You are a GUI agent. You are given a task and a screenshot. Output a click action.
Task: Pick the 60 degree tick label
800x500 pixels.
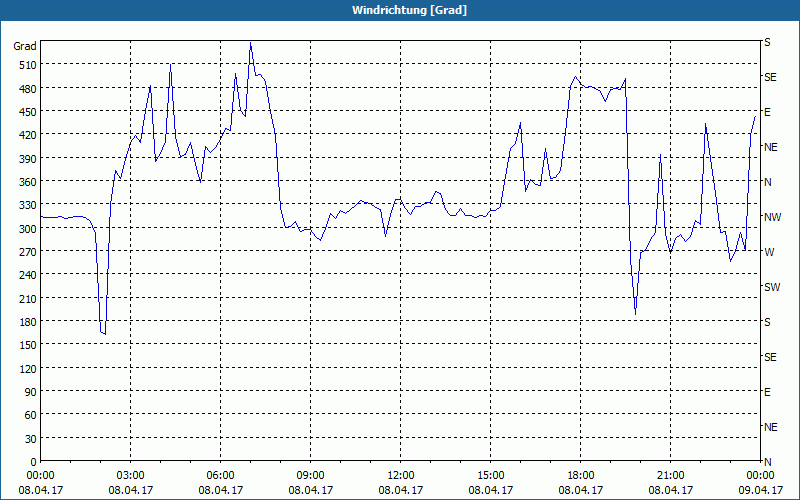(31, 415)
